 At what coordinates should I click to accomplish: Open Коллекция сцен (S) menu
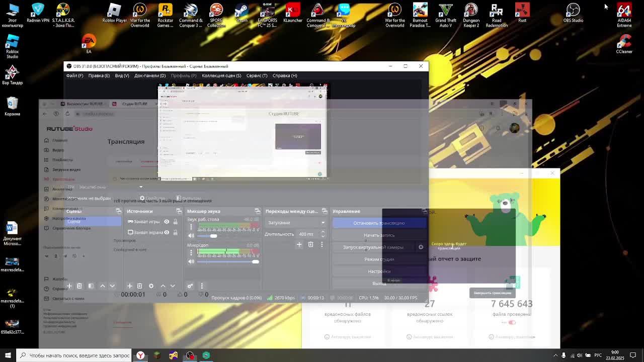pyautogui.click(x=221, y=75)
